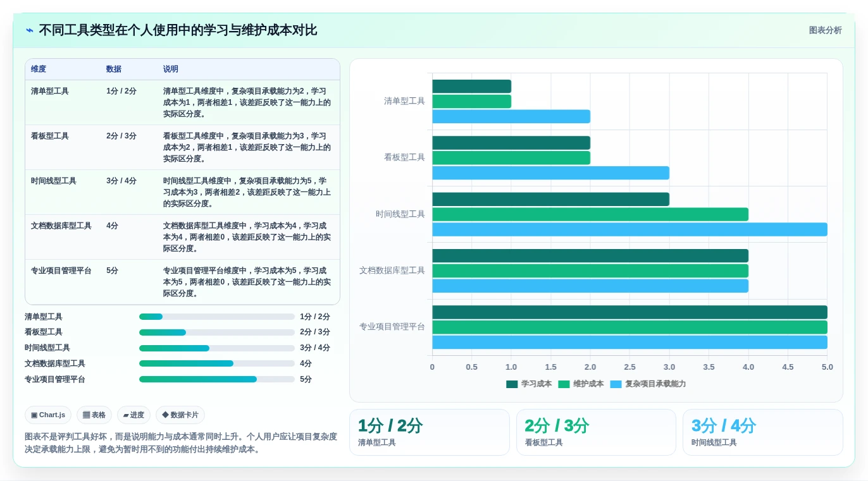The height and width of the screenshot is (481, 868).
Task: Click the 图表分析 label in the header
Action: click(x=825, y=30)
